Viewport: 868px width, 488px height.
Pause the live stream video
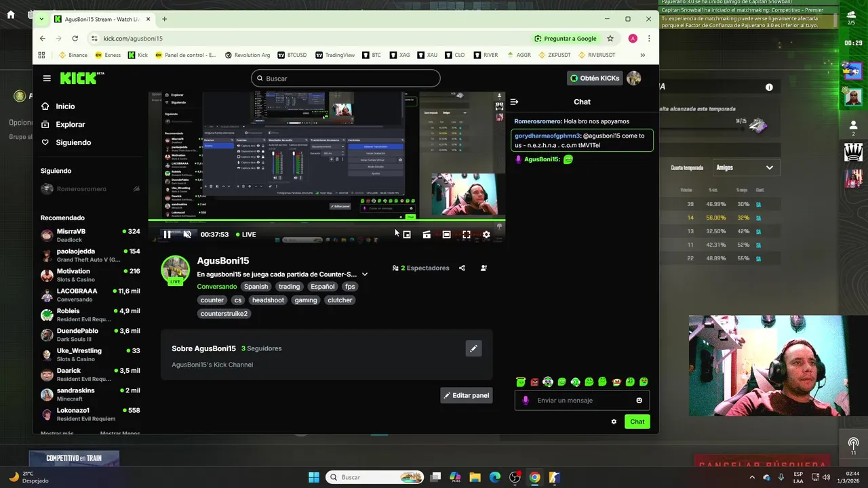[167, 235]
